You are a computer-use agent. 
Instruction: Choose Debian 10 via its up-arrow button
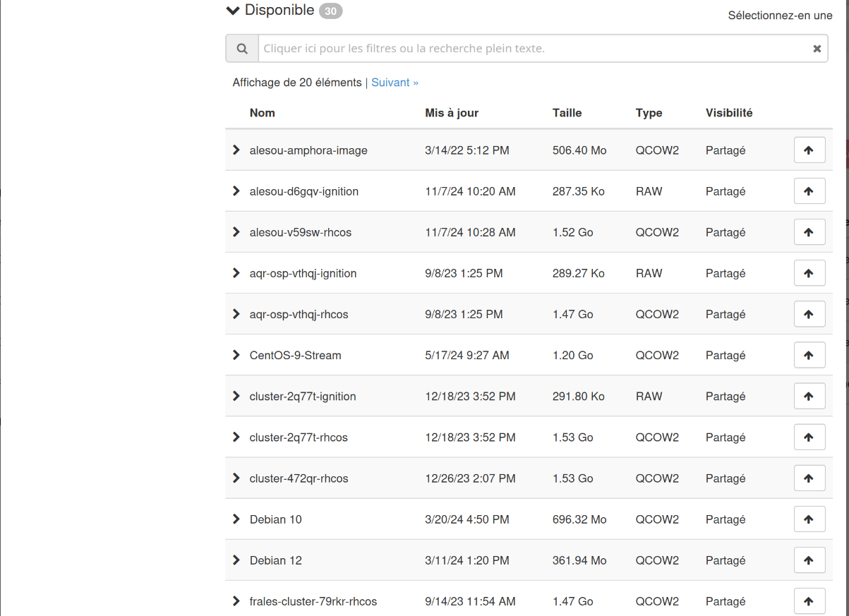[x=809, y=519]
